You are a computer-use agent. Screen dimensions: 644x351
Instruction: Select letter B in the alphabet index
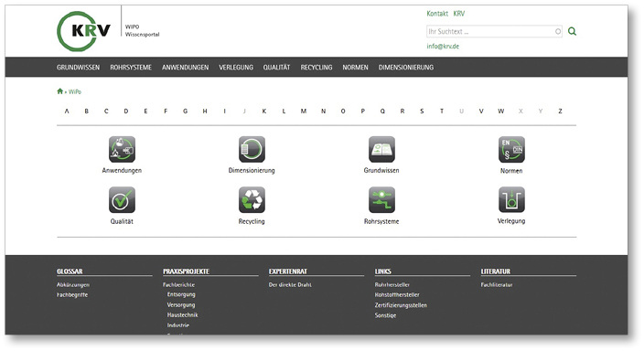pos(87,112)
